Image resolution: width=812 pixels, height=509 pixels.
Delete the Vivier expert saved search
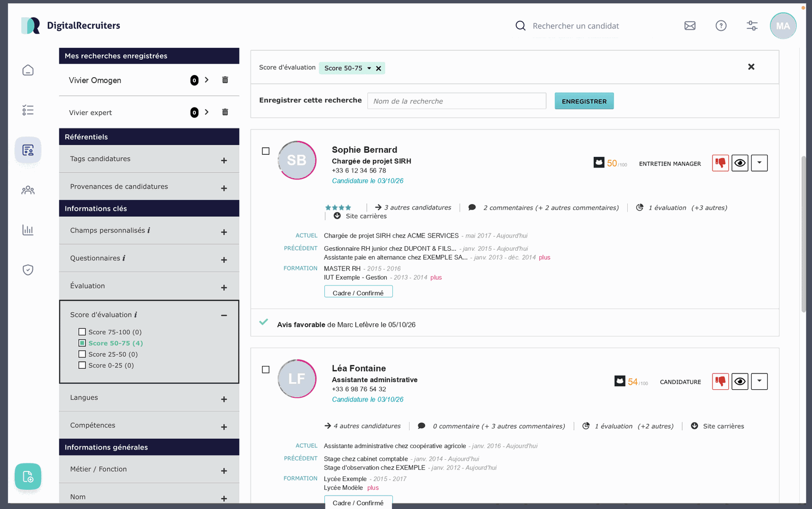coord(225,112)
